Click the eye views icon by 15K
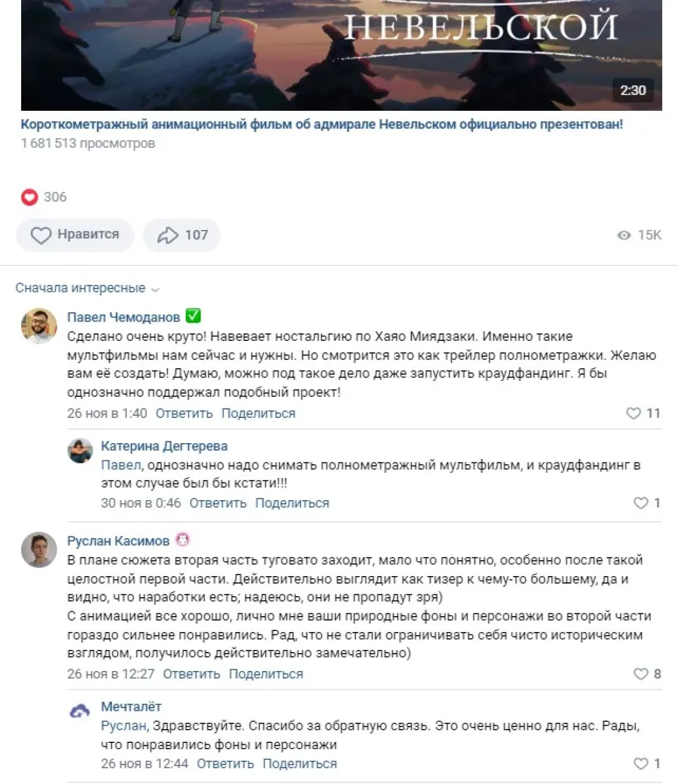The width and height of the screenshot is (677, 784). point(624,235)
